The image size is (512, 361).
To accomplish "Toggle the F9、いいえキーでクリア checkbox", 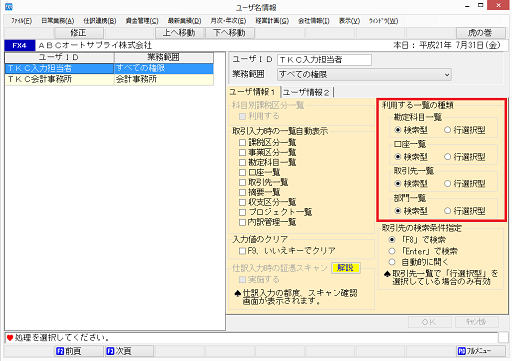I will coord(242,251).
